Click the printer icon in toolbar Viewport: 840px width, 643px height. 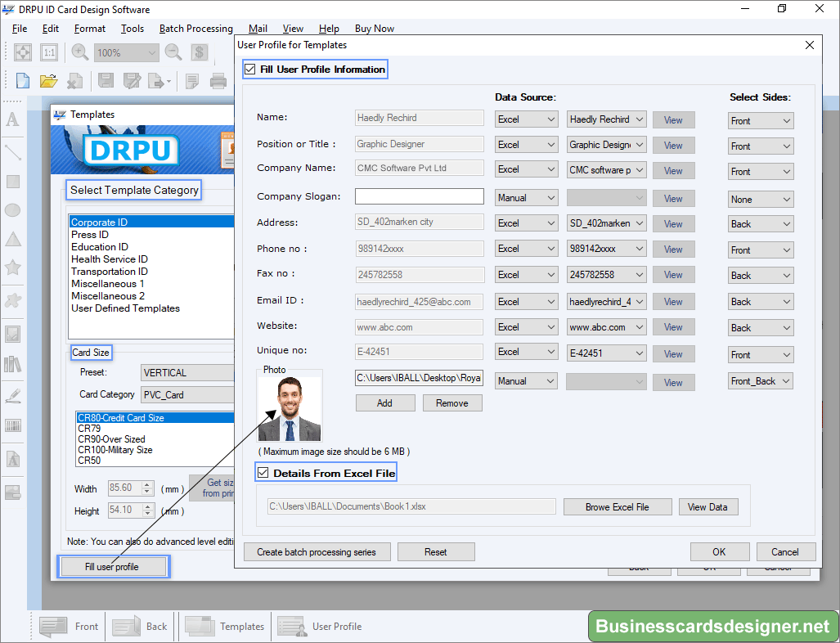tap(218, 81)
